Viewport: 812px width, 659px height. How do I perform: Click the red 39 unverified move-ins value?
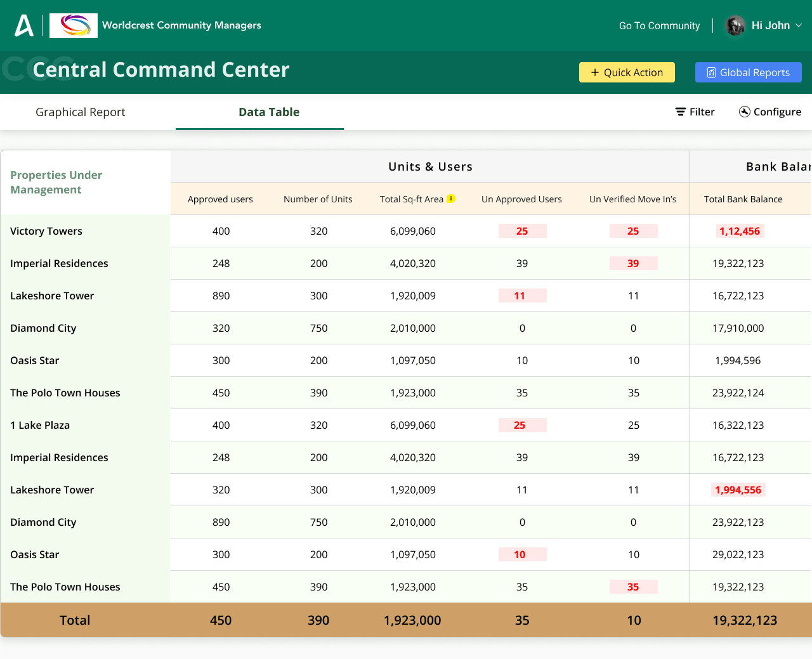[633, 263]
